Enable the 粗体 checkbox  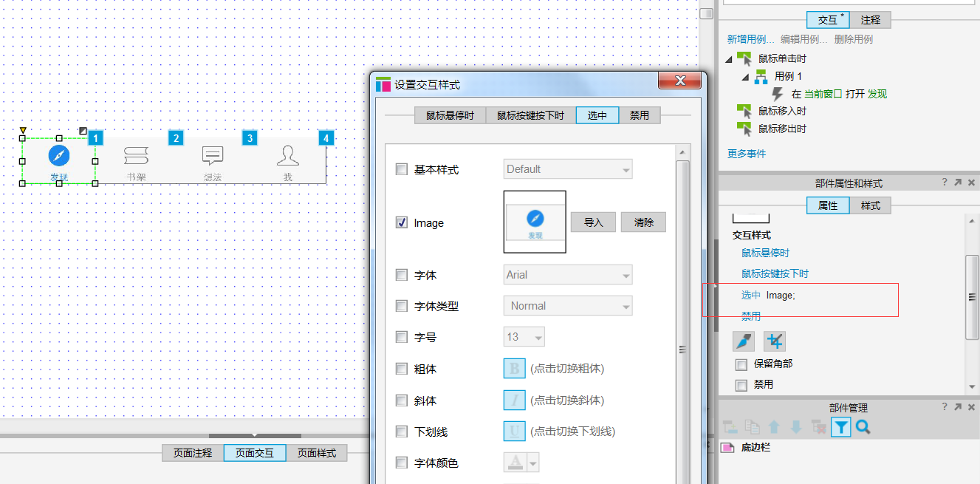tap(402, 369)
